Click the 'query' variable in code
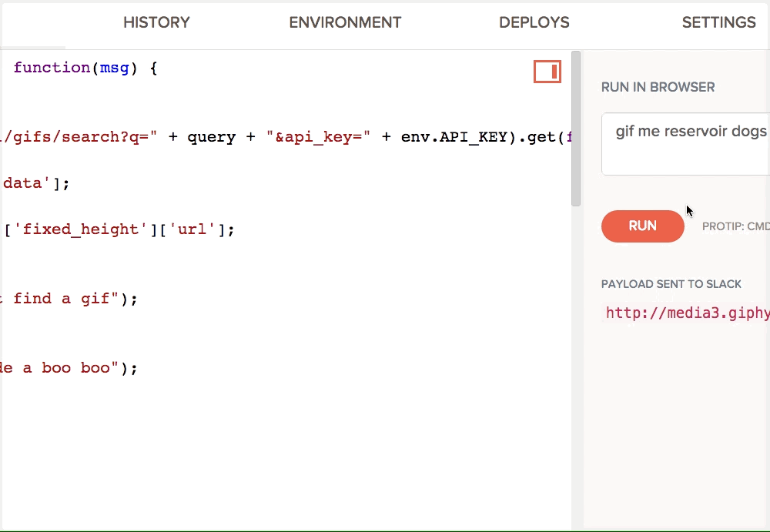Screen dimensions: 770x532 point(211,138)
